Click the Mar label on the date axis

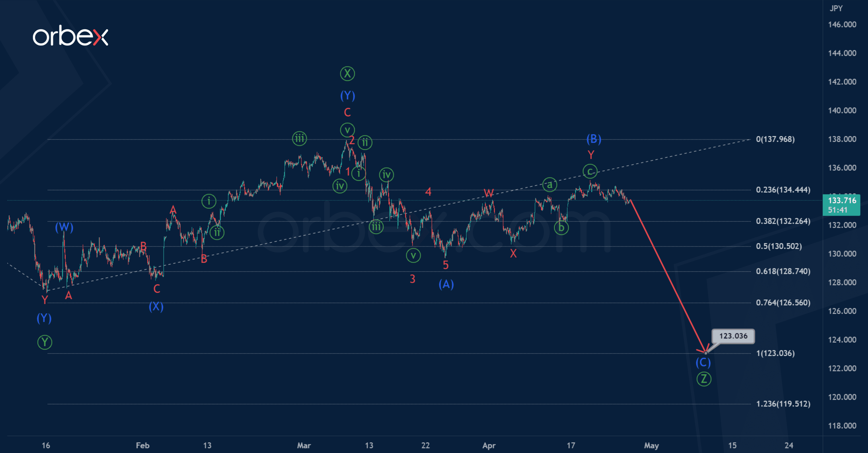coord(304,445)
